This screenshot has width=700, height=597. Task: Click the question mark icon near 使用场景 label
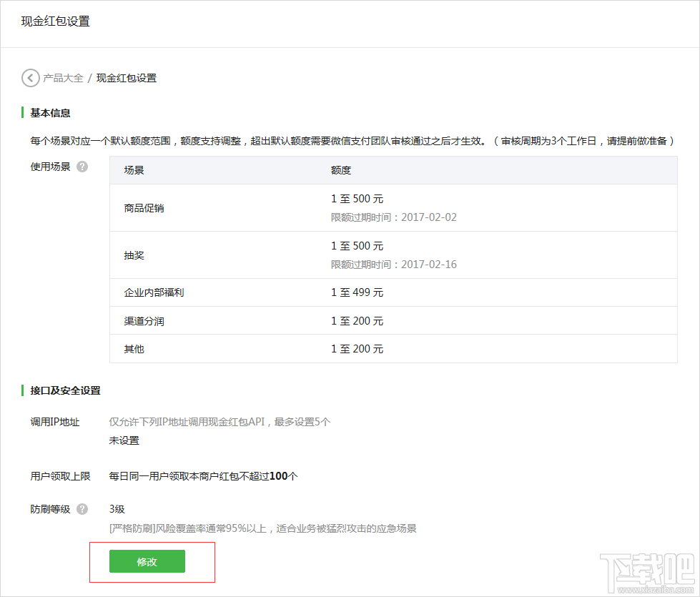[x=82, y=166]
